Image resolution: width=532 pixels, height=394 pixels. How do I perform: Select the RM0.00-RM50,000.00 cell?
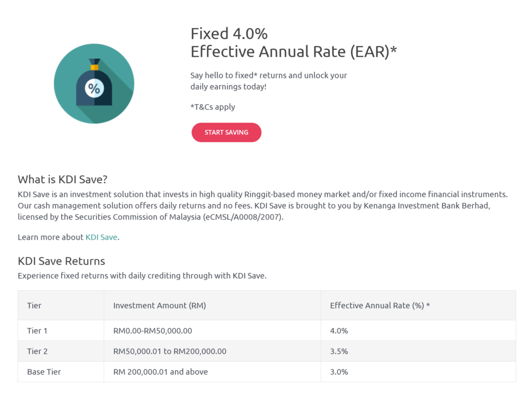tap(153, 331)
